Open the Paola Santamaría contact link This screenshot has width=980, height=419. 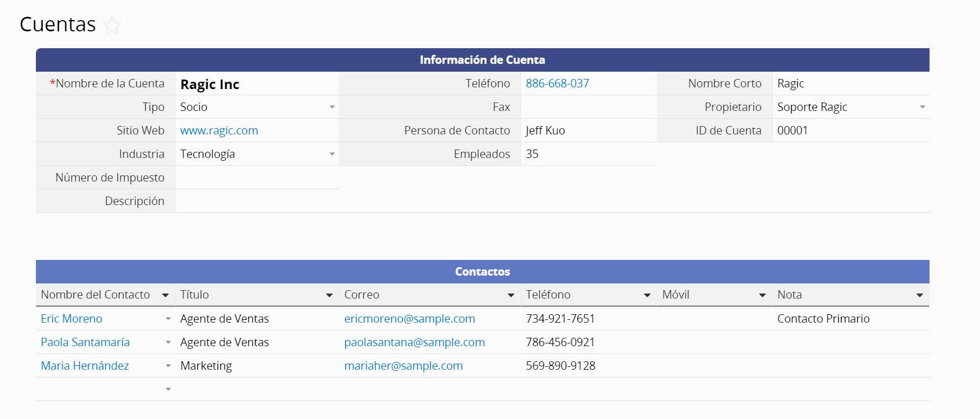[x=85, y=342]
